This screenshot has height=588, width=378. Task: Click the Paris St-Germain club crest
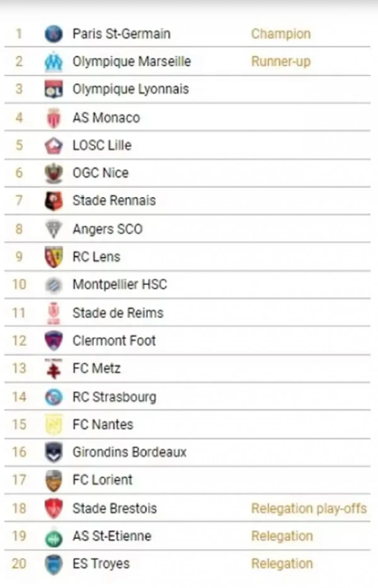pyautogui.click(x=54, y=34)
